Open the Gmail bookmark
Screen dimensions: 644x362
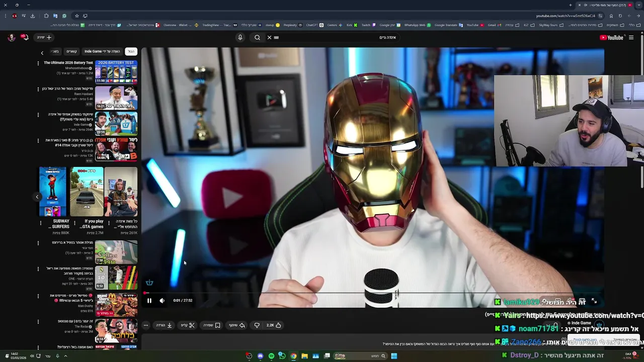[x=494, y=25]
